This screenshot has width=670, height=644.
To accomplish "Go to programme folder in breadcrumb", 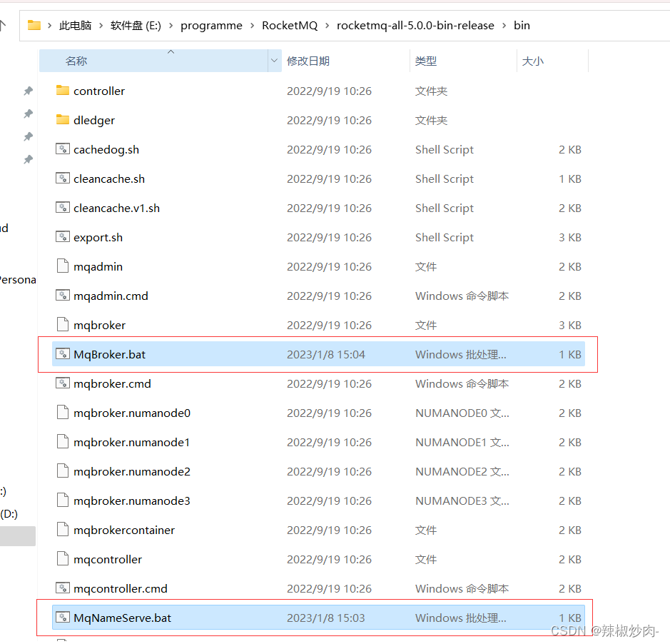I will click(x=211, y=26).
